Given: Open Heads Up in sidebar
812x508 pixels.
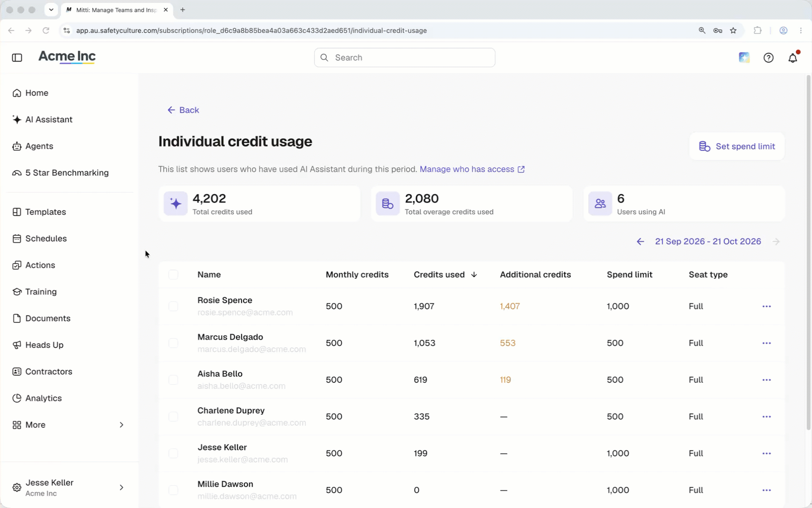Looking at the screenshot, I should 38,345.
